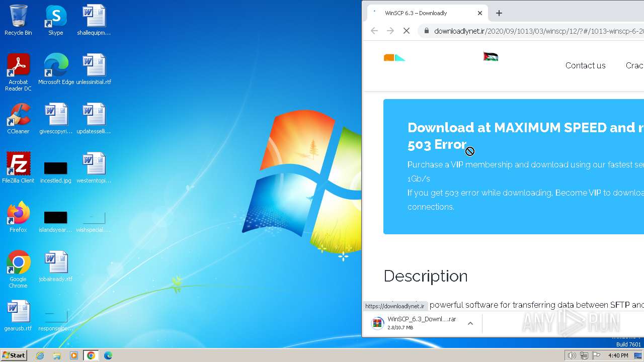Open the Recycle Bin desktop icon

pos(18,20)
